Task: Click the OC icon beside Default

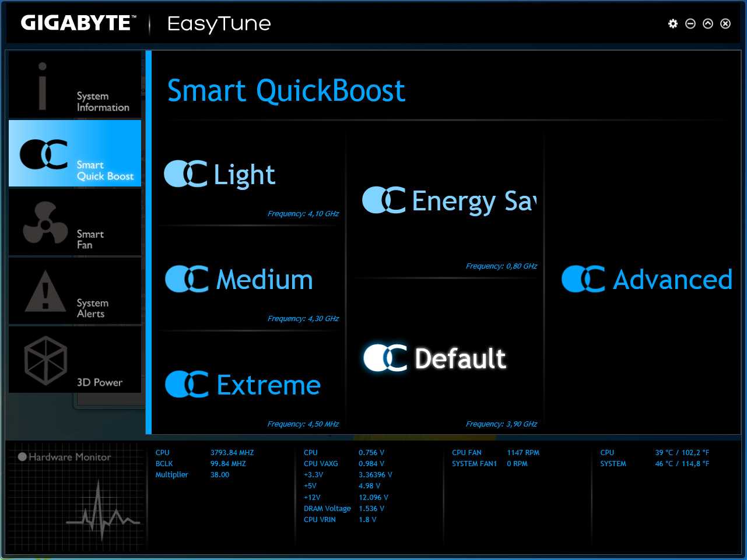Action: (x=385, y=358)
